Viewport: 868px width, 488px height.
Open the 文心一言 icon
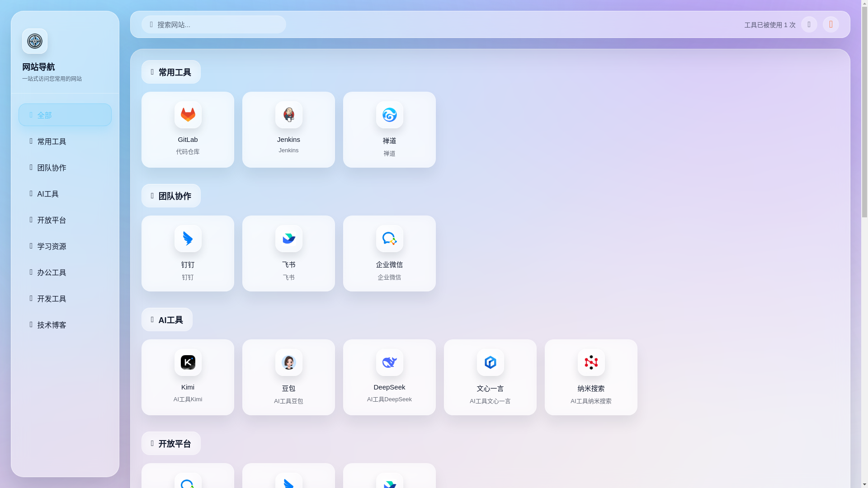click(x=490, y=362)
